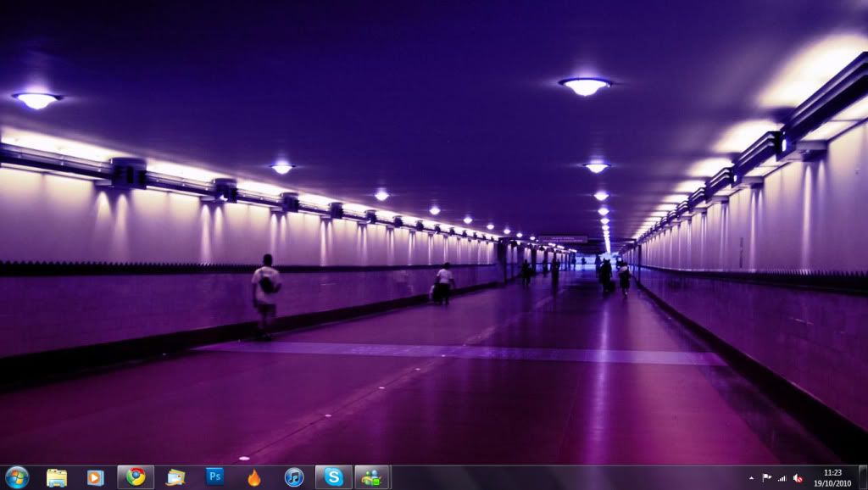Switch to the Skype taskbar window
This screenshot has height=490, width=868.
(334, 476)
